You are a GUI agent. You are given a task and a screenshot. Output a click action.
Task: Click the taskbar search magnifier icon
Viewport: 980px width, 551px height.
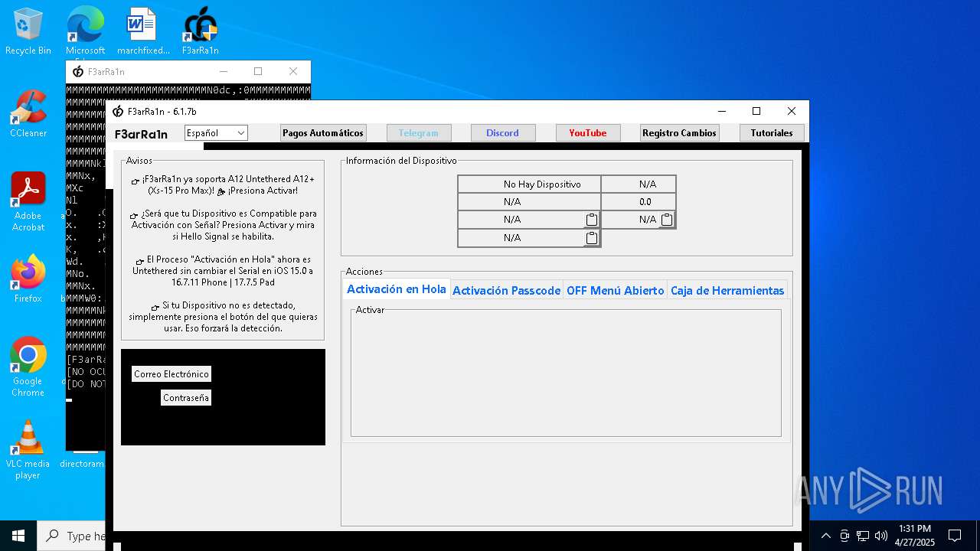[53, 536]
